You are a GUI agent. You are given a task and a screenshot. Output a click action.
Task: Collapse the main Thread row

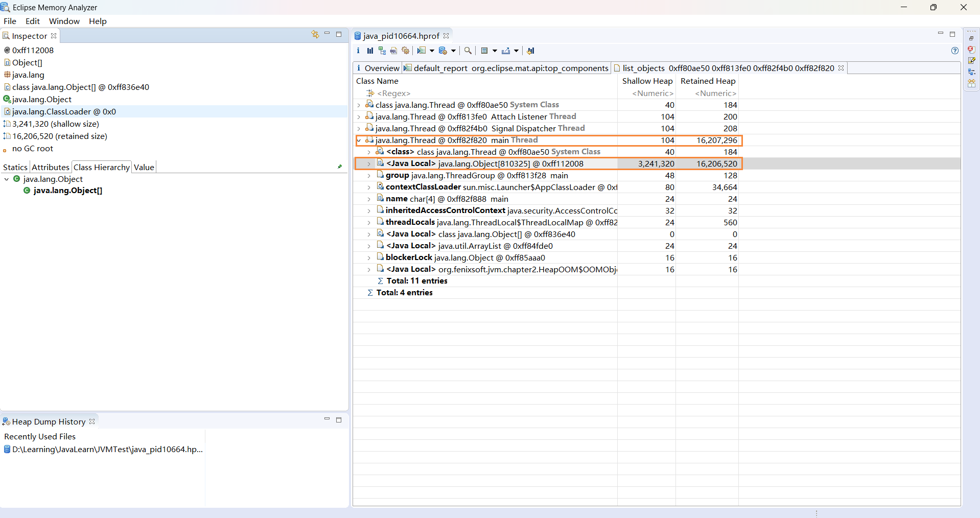[359, 140]
